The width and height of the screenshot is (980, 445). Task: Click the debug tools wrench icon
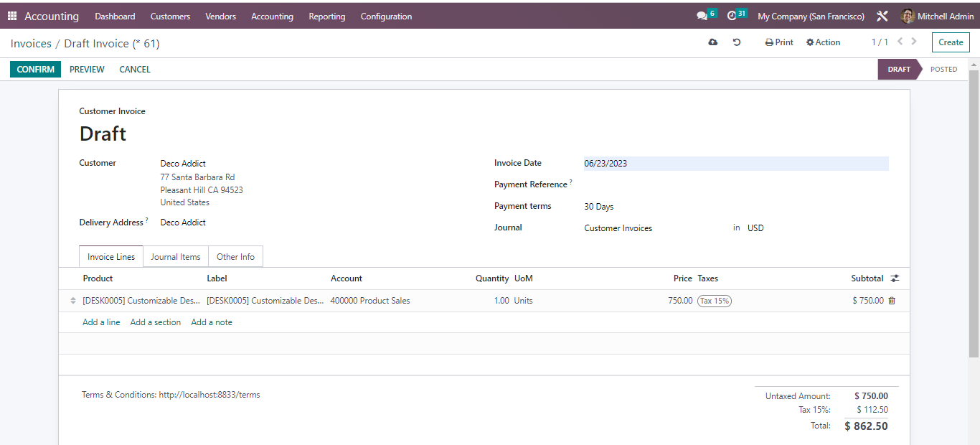point(882,16)
